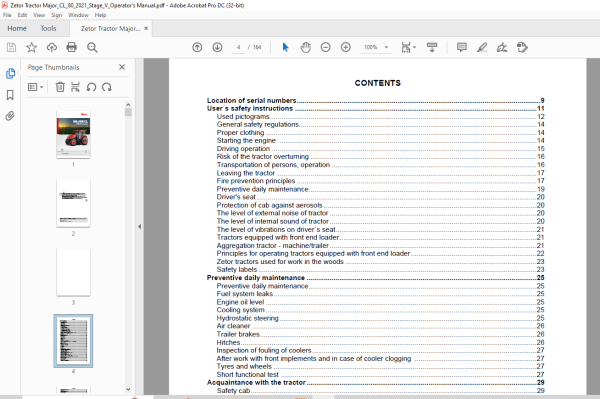Zoom out with minus icon

[x=326, y=47]
